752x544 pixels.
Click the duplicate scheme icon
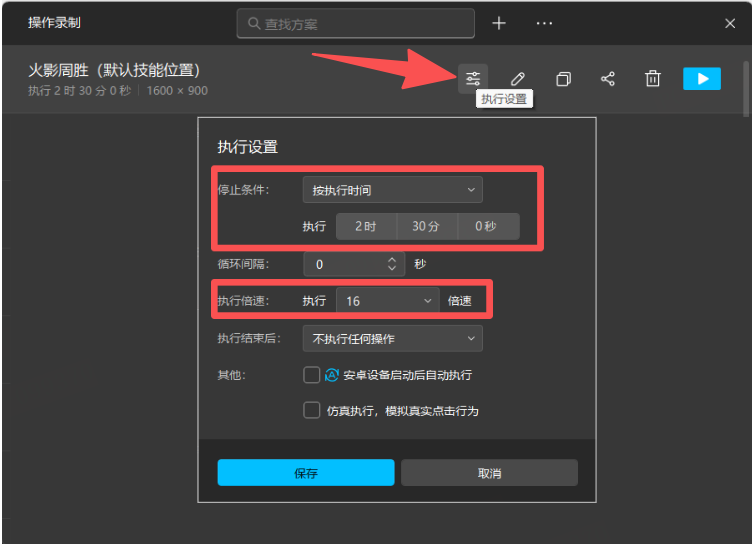point(563,78)
